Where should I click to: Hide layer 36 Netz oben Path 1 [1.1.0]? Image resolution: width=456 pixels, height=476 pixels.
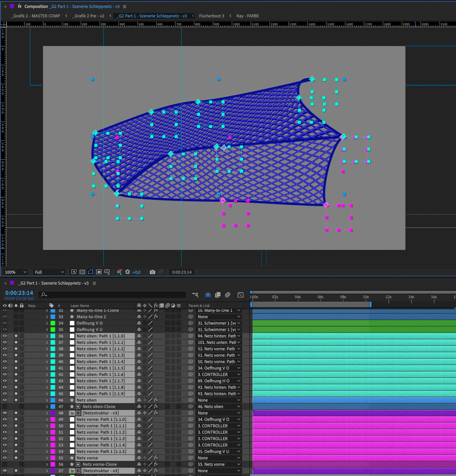pos(5,336)
